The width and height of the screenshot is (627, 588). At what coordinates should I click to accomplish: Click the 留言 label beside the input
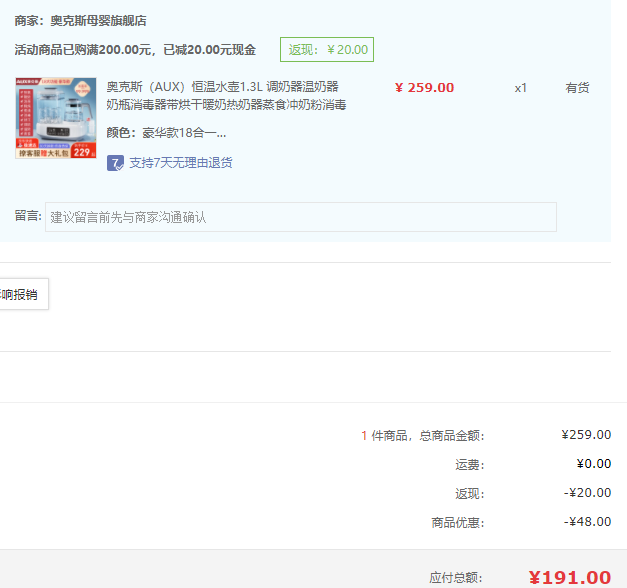pos(28,216)
